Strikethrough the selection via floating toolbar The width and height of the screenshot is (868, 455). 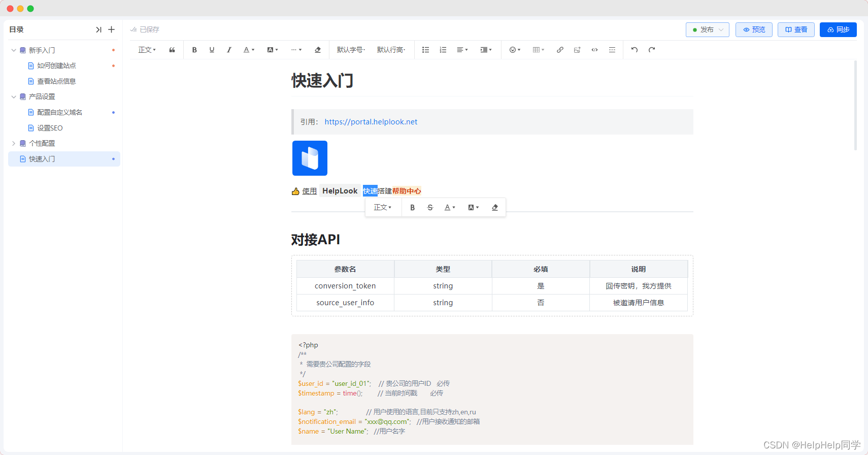pyautogui.click(x=430, y=208)
